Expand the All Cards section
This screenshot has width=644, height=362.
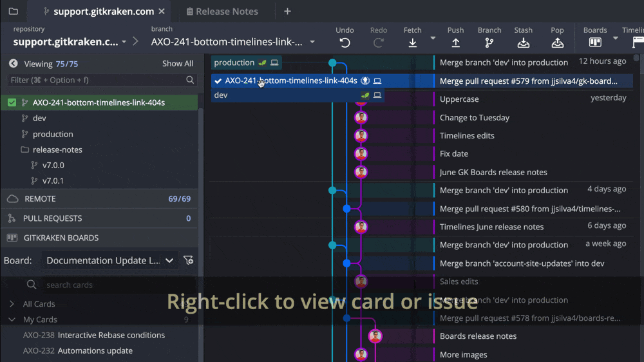coord(12,304)
